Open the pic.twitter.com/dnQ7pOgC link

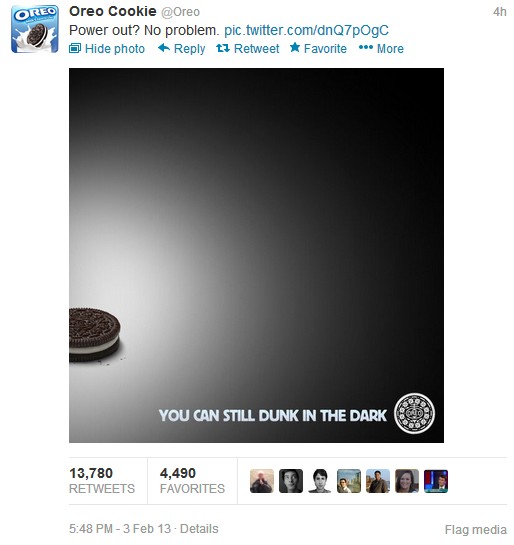pyautogui.click(x=306, y=31)
